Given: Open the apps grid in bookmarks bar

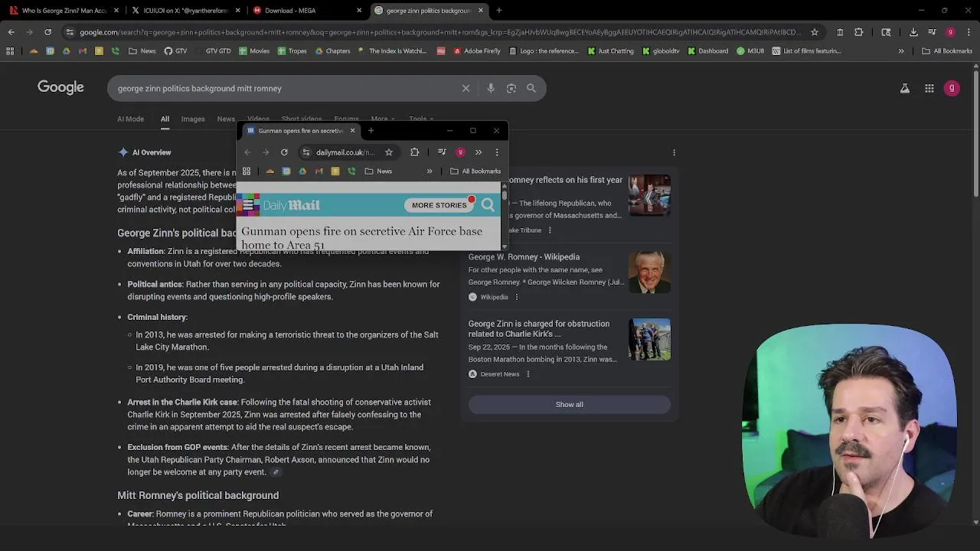Looking at the screenshot, I should (10, 51).
